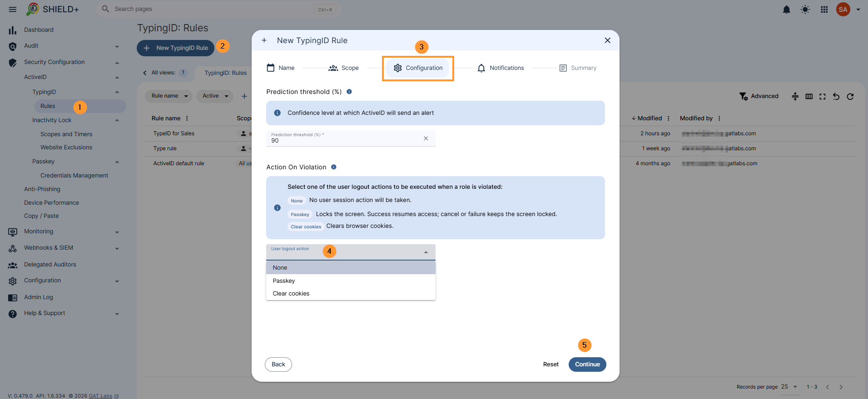The width and height of the screenshot is (868, 399).
Task: Click the row density icon
Action: [x=795, y=96]
